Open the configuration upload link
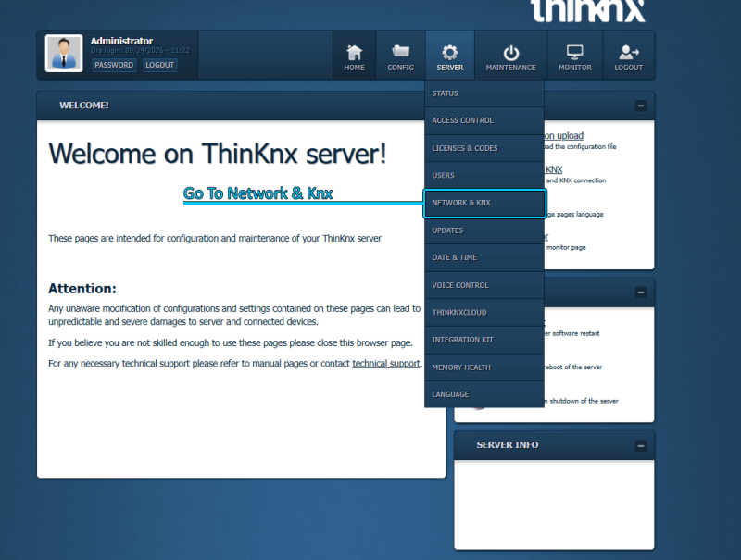 coord(563,136)
